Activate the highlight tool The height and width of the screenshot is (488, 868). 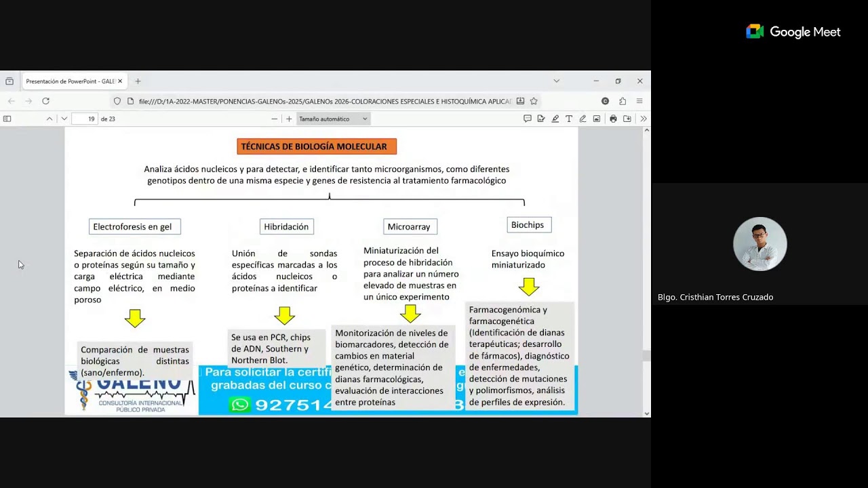(555, 119)
